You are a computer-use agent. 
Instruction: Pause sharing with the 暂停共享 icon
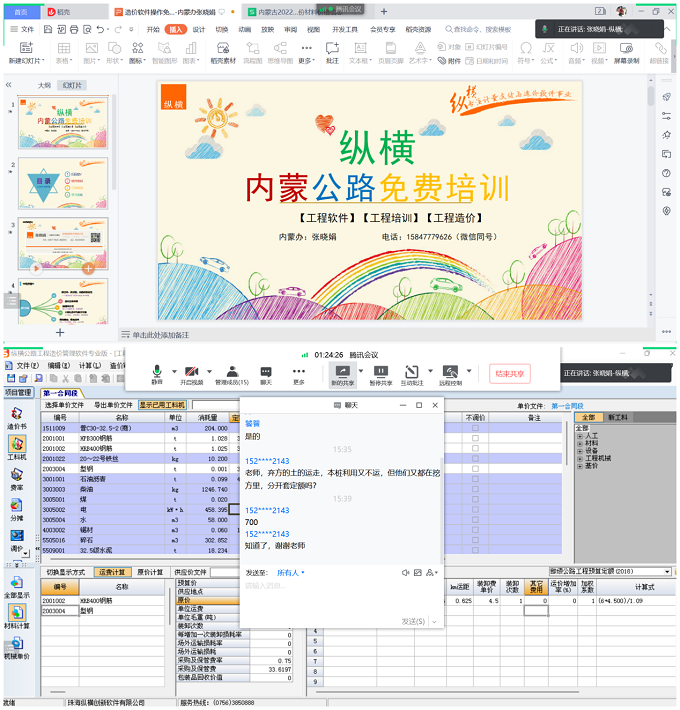coord(381,375)
